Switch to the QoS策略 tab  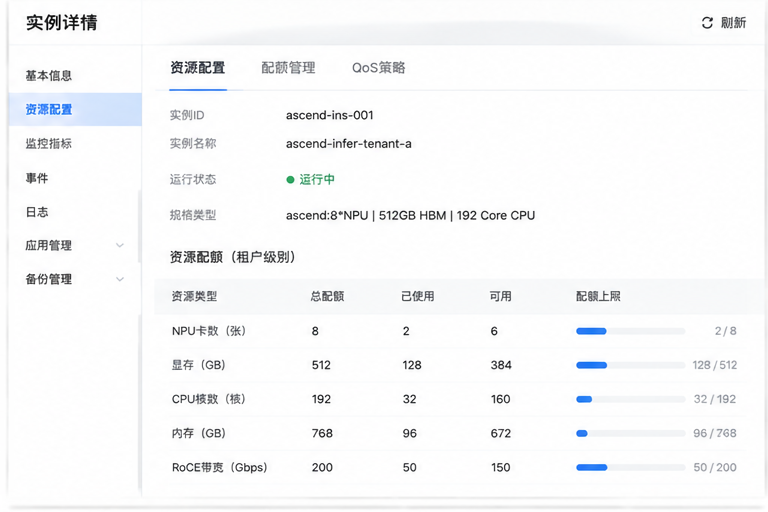click(379, 68)
